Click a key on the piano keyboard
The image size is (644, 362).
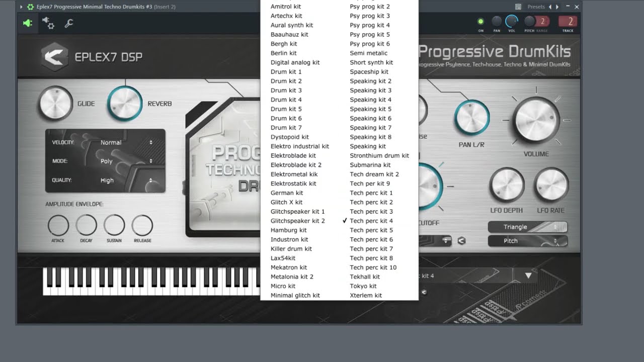(151, 282)
